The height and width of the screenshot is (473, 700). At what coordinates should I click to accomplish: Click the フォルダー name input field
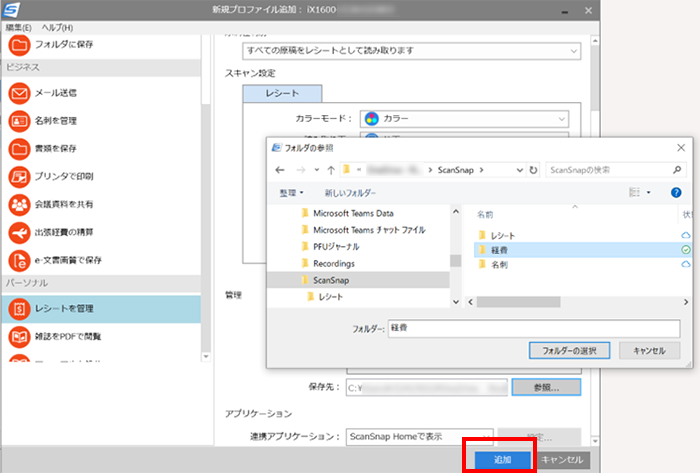pos(534,328)
